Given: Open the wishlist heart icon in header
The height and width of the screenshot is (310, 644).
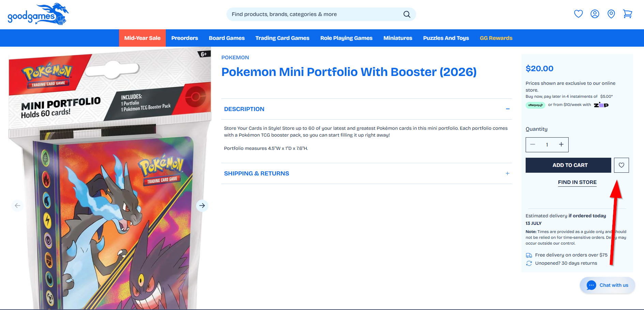Looking at the screenshot, I should [x=578, y=14].
